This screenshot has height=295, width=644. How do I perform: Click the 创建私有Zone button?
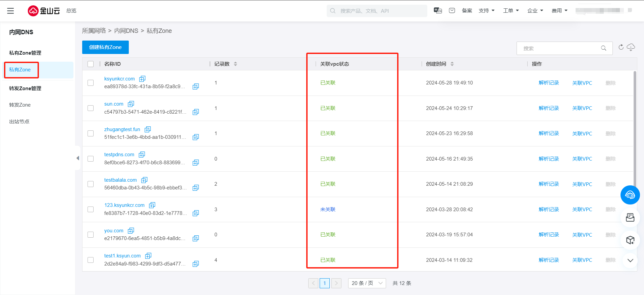tap(105, 47)
